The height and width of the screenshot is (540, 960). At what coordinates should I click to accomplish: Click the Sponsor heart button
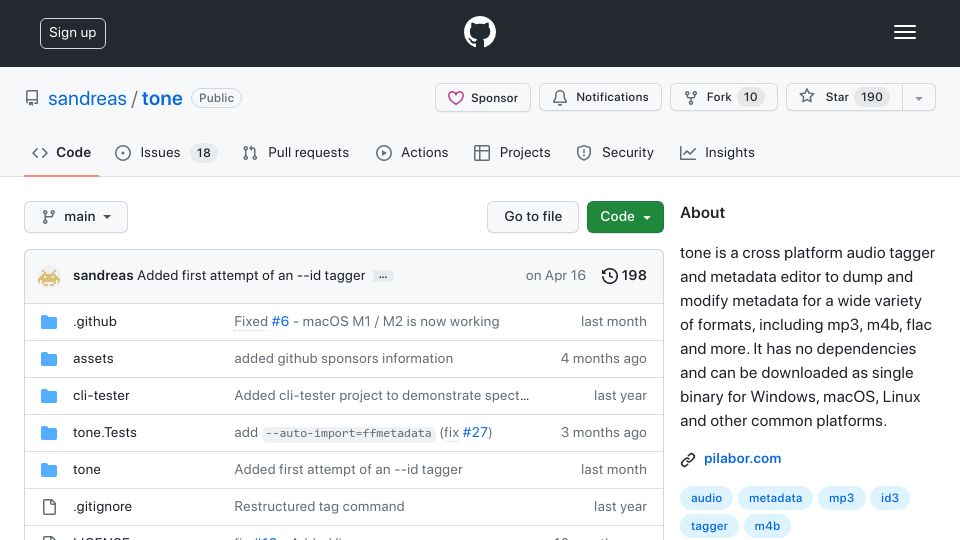click(482, 97)
